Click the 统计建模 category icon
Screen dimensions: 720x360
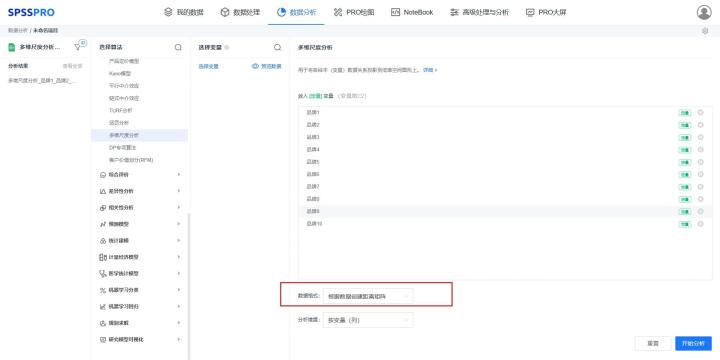tap(103, 241)
